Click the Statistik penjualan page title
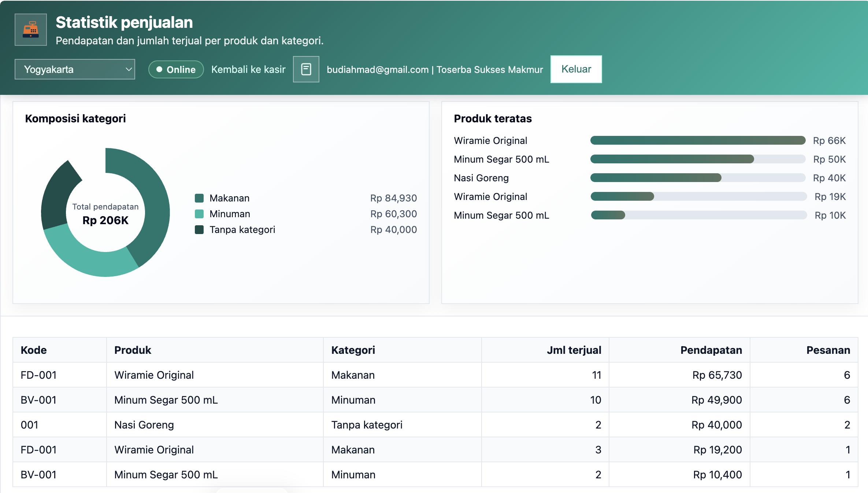 pos(124,22)
